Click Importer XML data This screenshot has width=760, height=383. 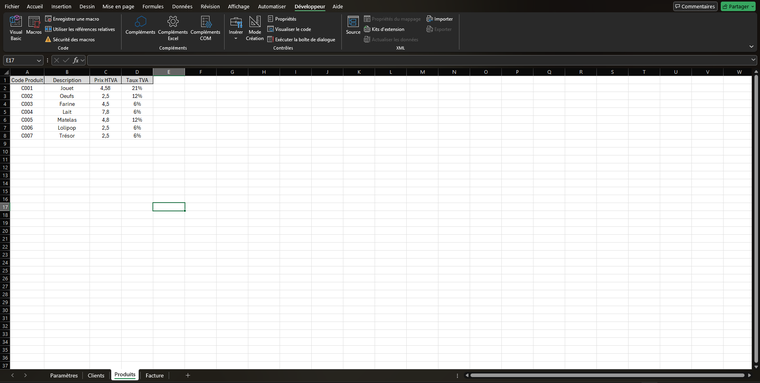[440, 19]
